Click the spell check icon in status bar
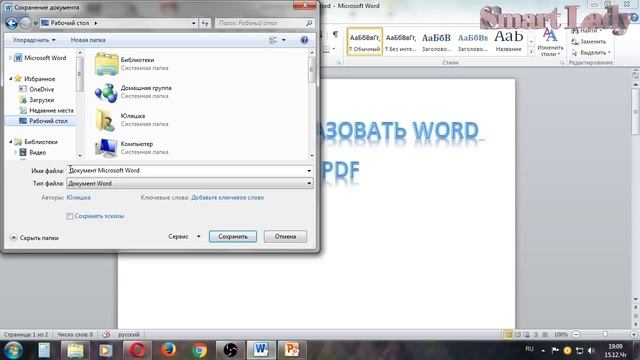 106,334
